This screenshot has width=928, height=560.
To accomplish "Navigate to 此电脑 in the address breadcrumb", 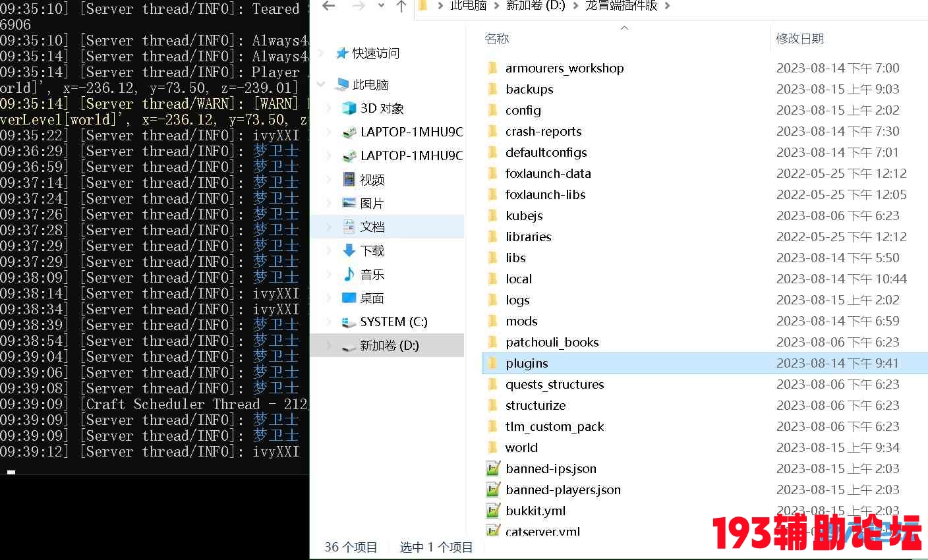I will (469, 6).
